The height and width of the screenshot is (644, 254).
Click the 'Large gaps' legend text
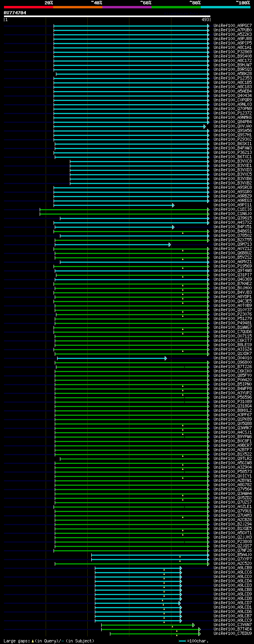(x=16, y=641)
